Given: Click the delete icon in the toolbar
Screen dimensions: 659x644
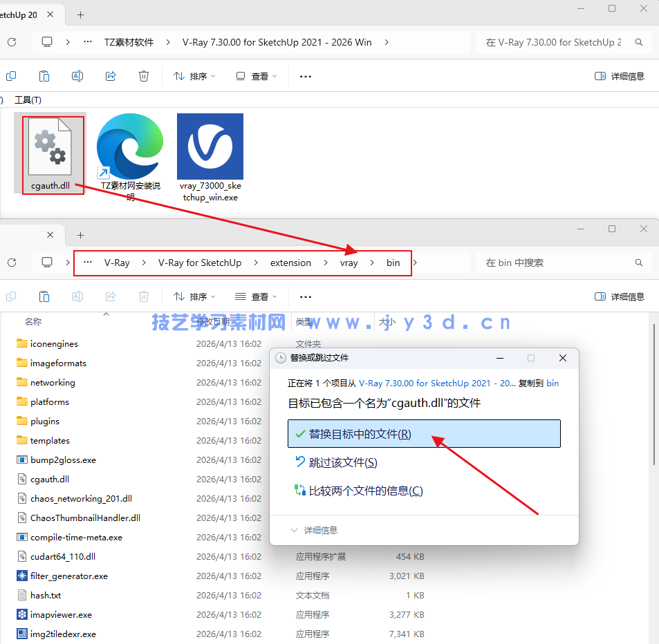Looking at the screenshot, I should pos(143,75).
